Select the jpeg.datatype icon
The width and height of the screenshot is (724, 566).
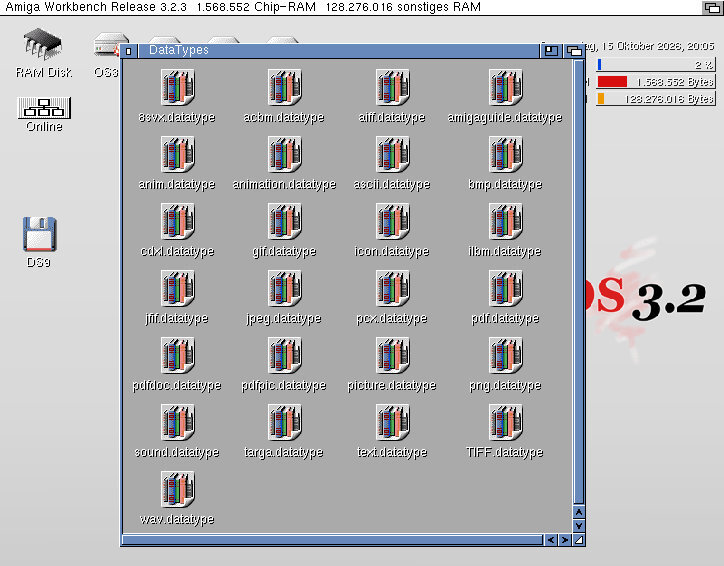[x=284, y=288]
